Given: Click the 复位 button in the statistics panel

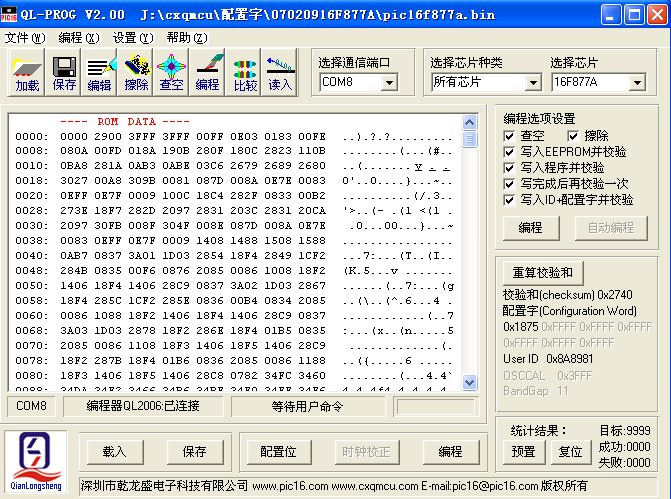Looking at the screenshot, I should [x=570, y=451].
